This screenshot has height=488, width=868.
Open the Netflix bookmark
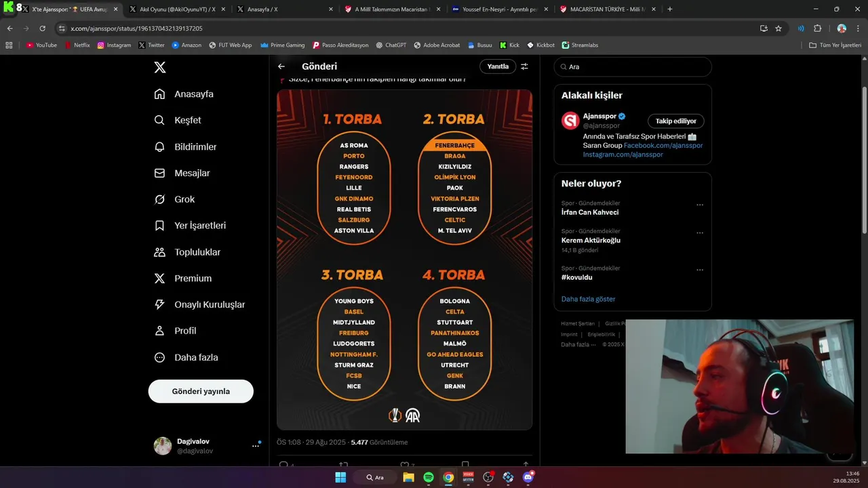(77, 45)
